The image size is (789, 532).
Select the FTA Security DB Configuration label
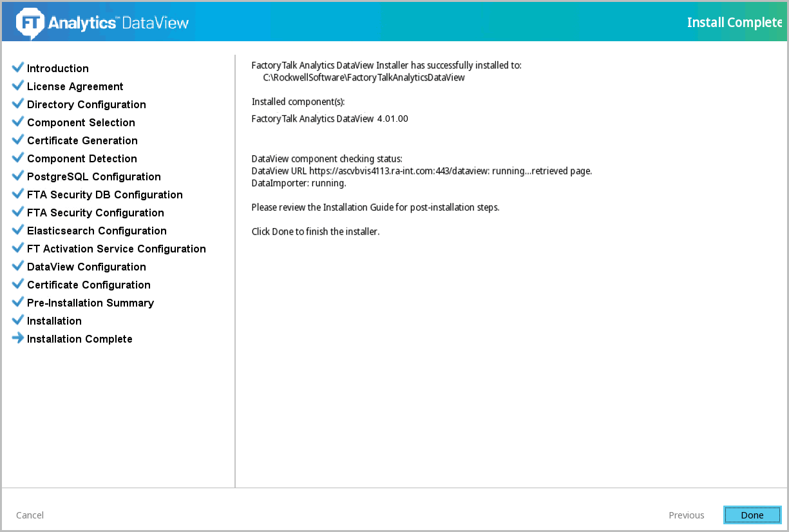(x=105, y=195)
